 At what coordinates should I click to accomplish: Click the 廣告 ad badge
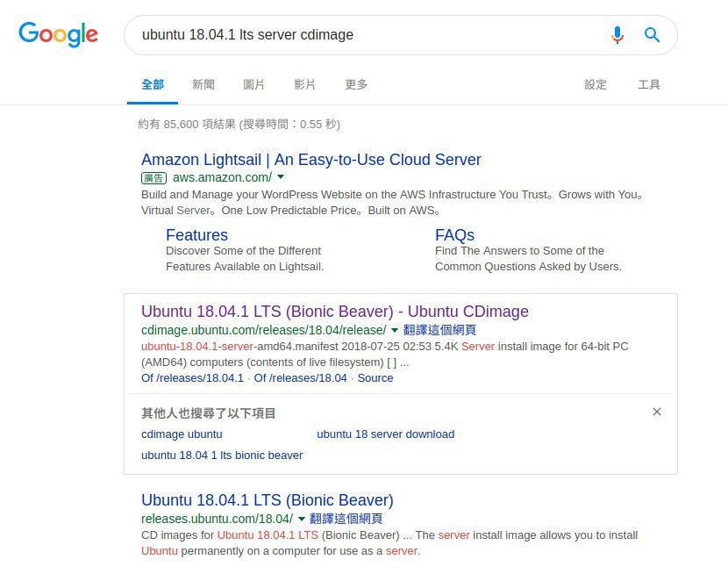[153, 178]
